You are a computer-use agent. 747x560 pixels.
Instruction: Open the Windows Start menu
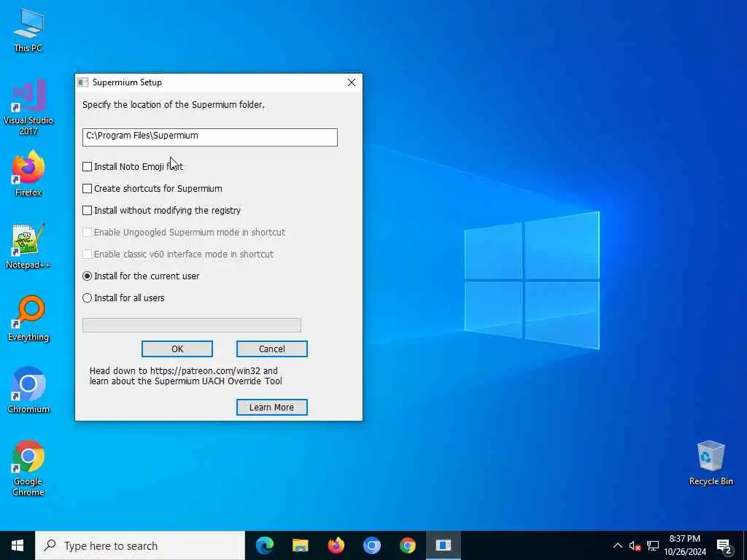18,545
